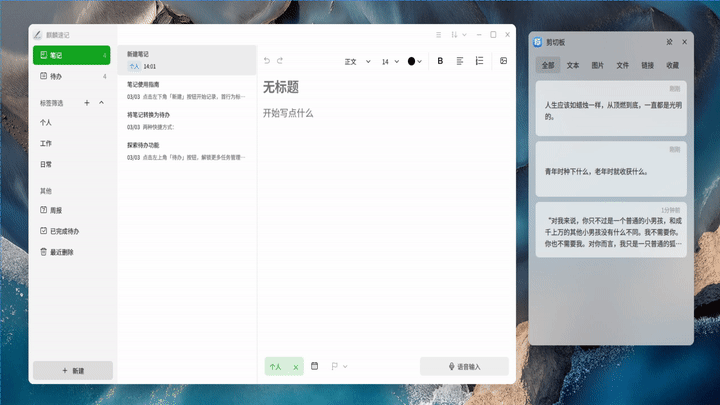Viewport: 720px width, 405px height.
Task: Open the hamburger menu in title bar
Action: point(439,35)
